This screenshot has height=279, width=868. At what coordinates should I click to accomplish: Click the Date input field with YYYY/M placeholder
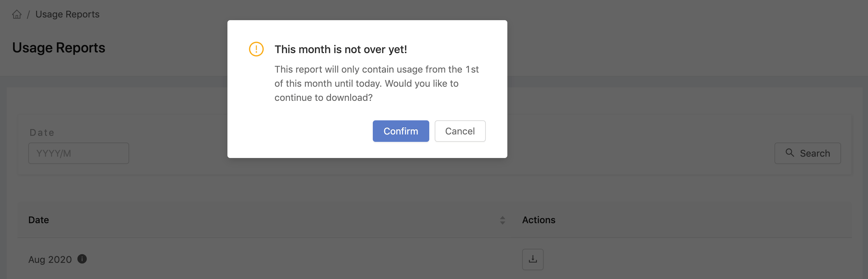tap(78, 153)
